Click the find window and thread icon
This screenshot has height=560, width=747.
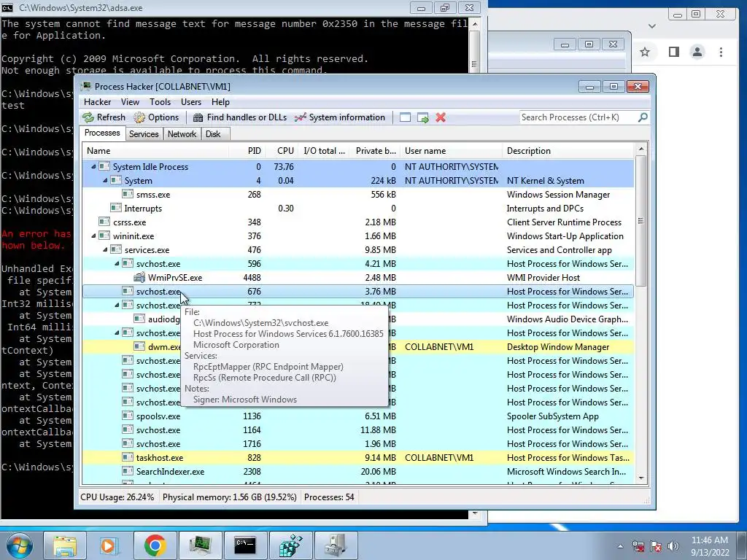click(x=422, y=117)
